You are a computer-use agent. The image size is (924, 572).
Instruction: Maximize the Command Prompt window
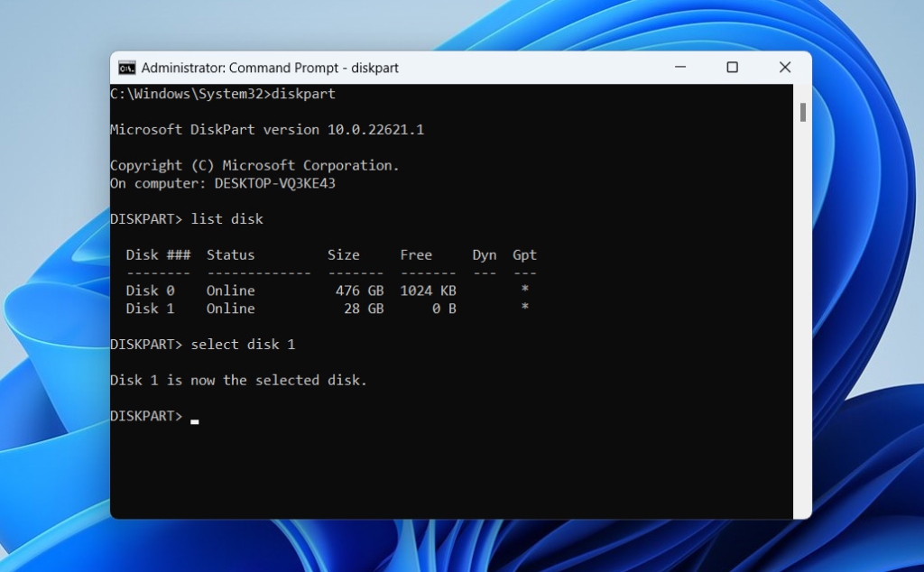click(x=732, y=68)
